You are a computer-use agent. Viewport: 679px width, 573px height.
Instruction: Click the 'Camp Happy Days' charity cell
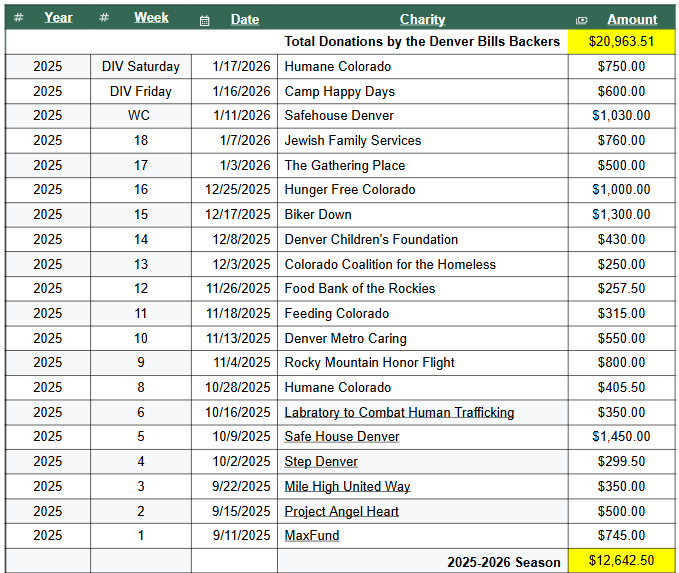pos(423,91)
